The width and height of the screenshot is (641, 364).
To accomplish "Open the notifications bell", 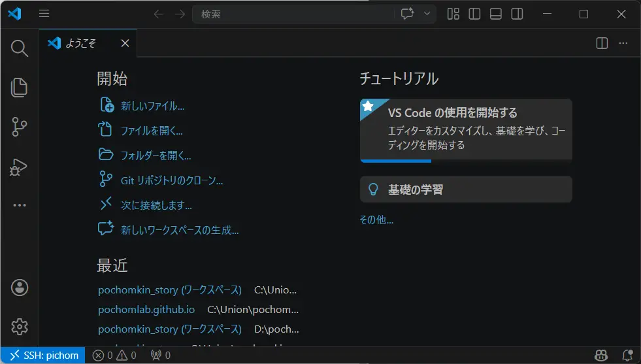I will point(627,356).
